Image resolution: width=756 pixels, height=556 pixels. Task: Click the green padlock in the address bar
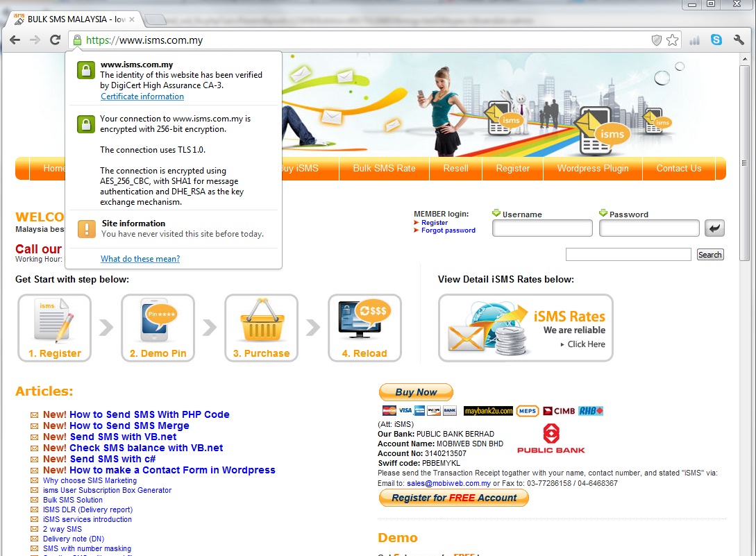point(77,40)
